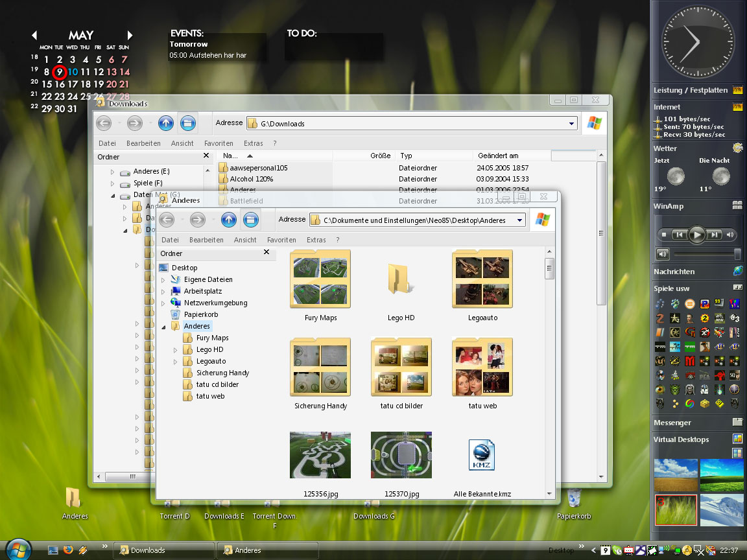
Task: Toggle the Folders pane button in Anderes toolbar
Action: [x=250, y=220]
